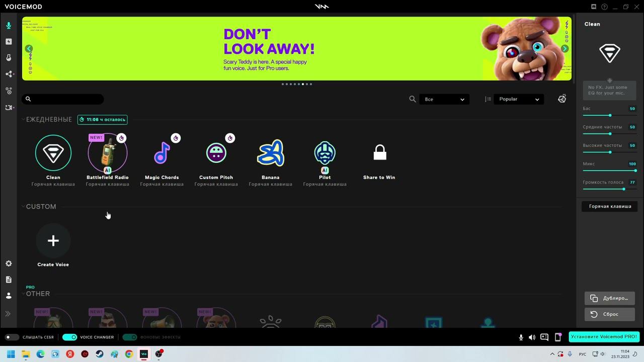The height and width of the screenshot is (362, 644).
Task: Click the Create Voice plus button
Action: coord(53,241)
